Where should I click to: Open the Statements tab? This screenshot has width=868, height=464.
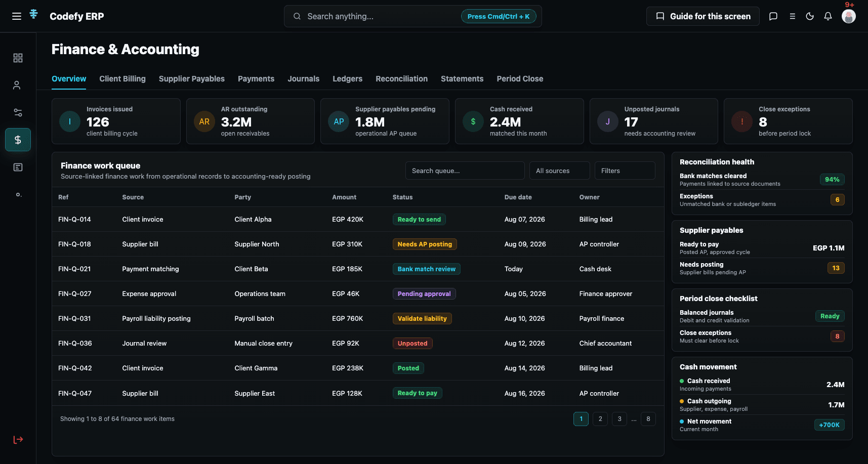462,79
